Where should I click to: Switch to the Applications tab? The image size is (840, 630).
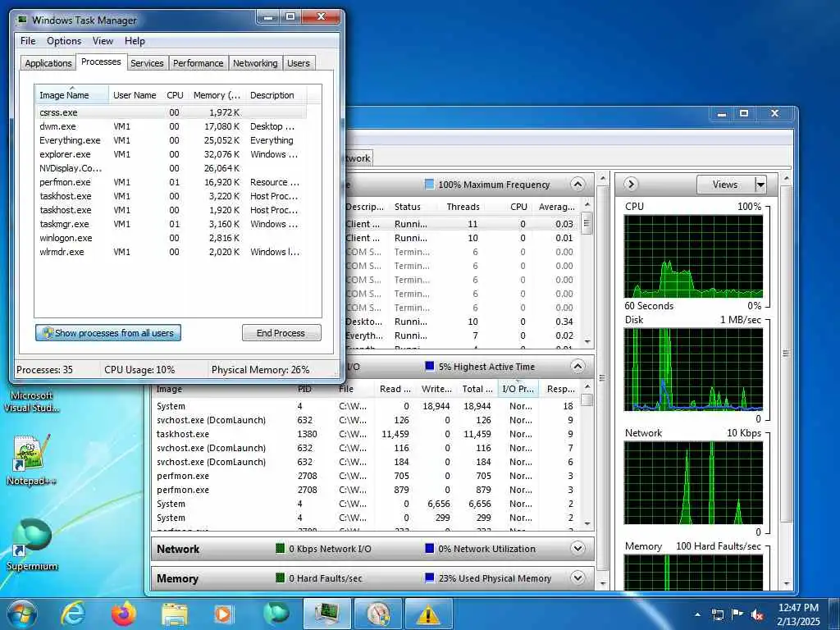click(48, 62)
